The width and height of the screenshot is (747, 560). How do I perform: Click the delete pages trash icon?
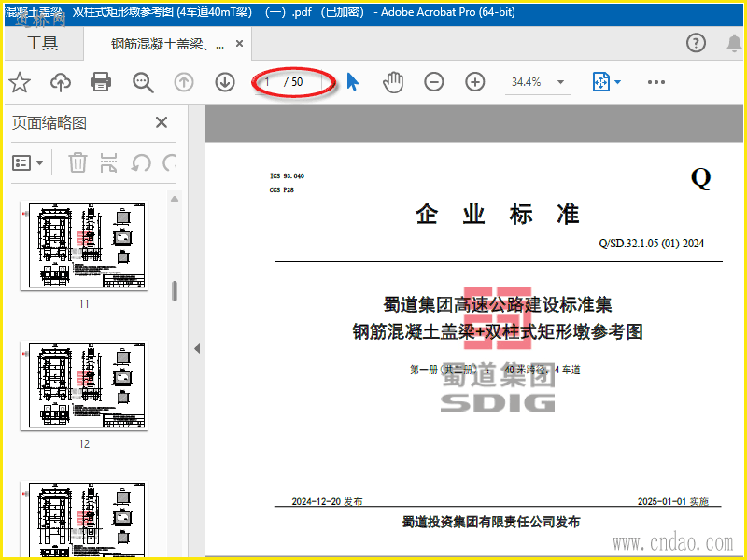tap(78, 162)
